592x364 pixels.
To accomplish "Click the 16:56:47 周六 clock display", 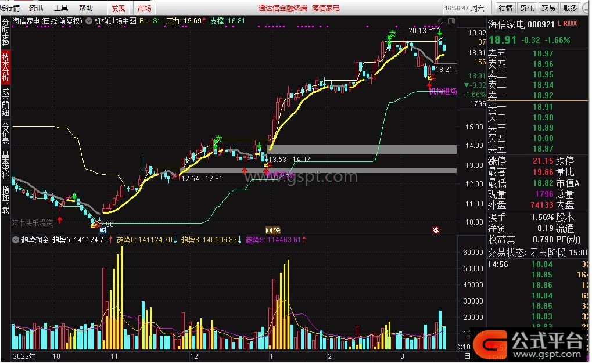I will click(464, 8).
